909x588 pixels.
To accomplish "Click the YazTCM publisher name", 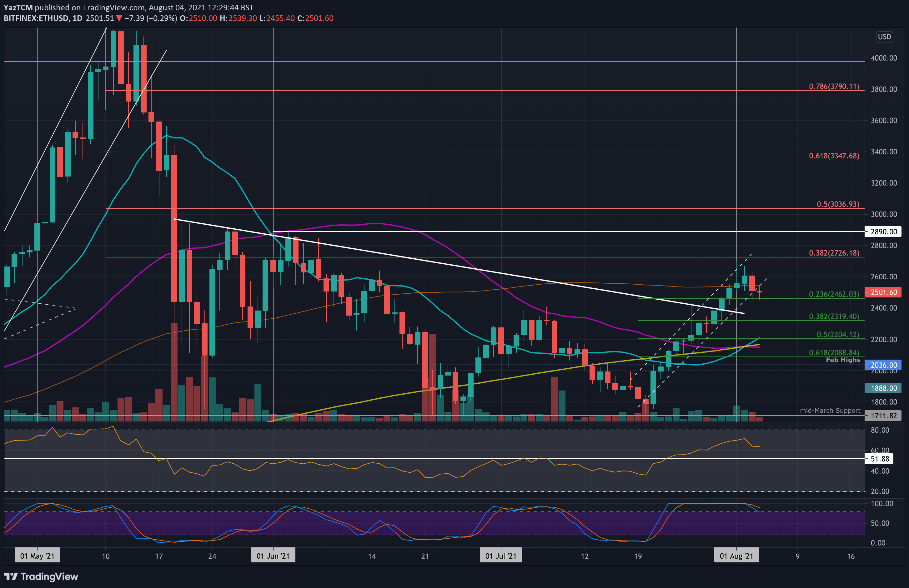I will pos(18,7).
